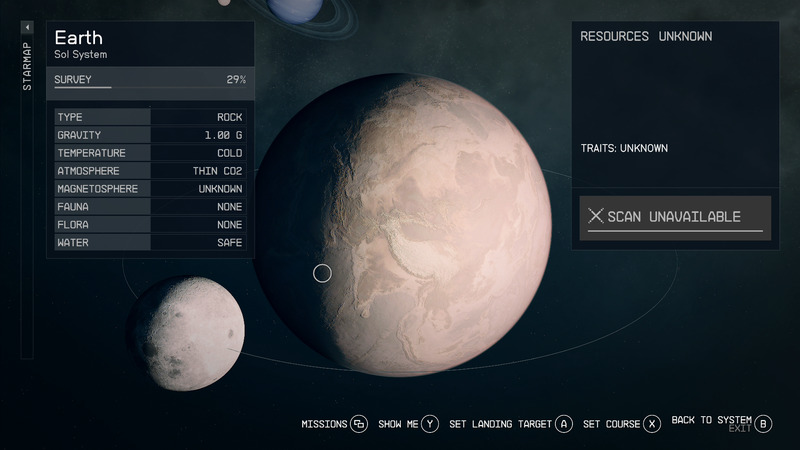This screenshot has width=800, height=450.
Task: Click the TRAITS: UNKNOWN text
Action: (624, 148)
